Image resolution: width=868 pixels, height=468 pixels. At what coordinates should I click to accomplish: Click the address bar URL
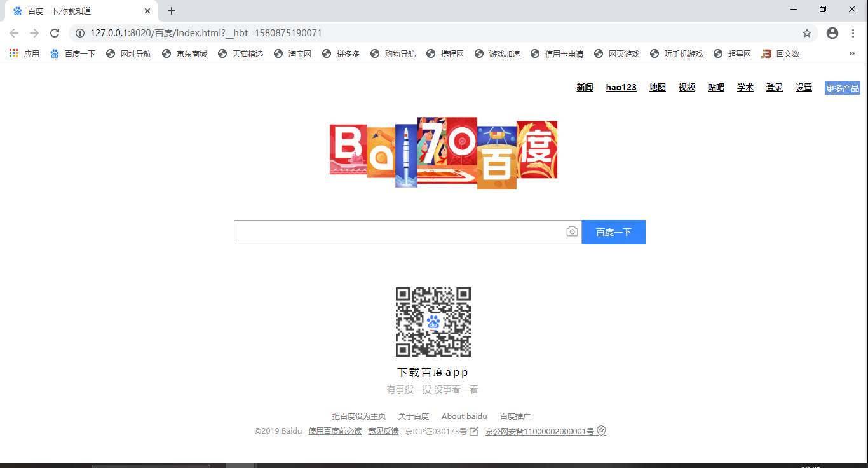tap(206, 33)
